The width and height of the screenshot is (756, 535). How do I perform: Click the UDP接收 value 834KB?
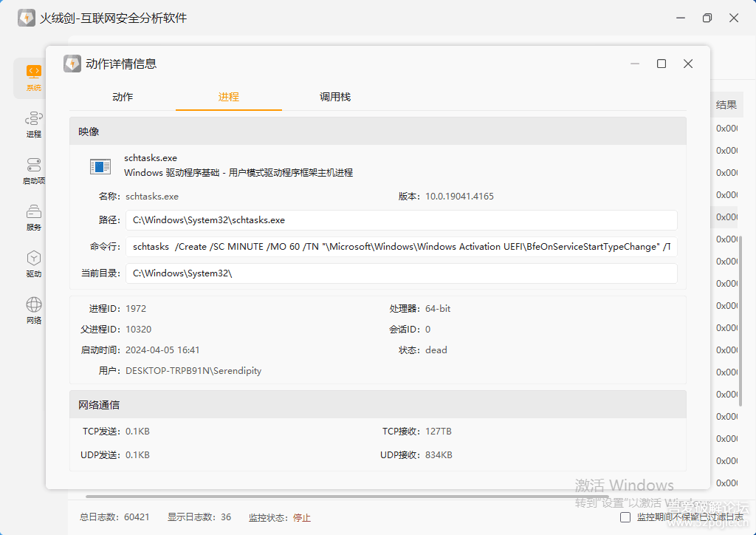pos(439,455)
